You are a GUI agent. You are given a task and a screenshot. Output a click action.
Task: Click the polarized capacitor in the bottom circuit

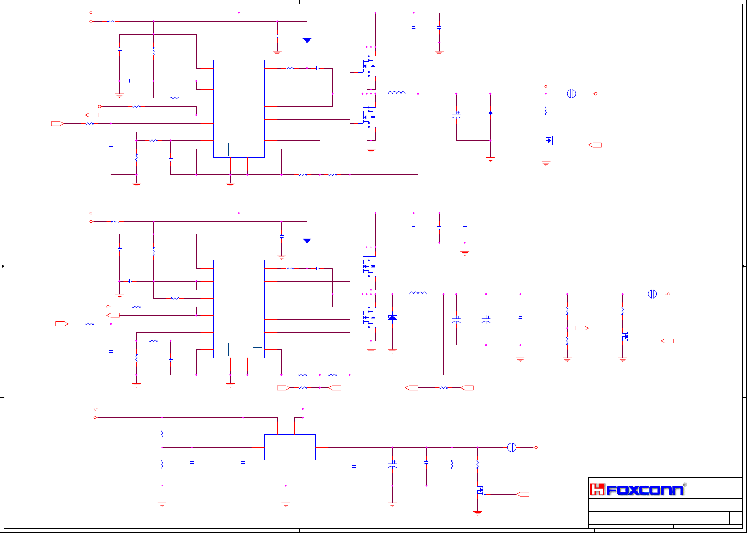point(392,465)
